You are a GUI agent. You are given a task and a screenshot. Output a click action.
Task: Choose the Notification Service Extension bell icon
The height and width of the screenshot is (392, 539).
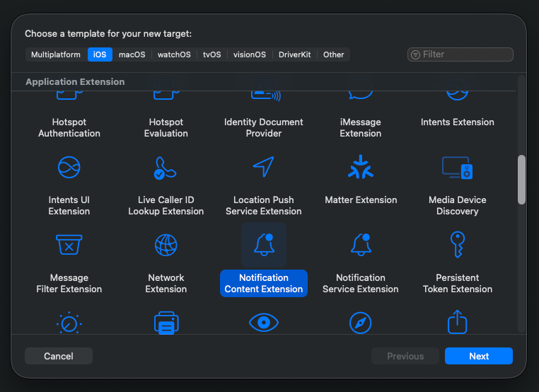tap(361, 245)
